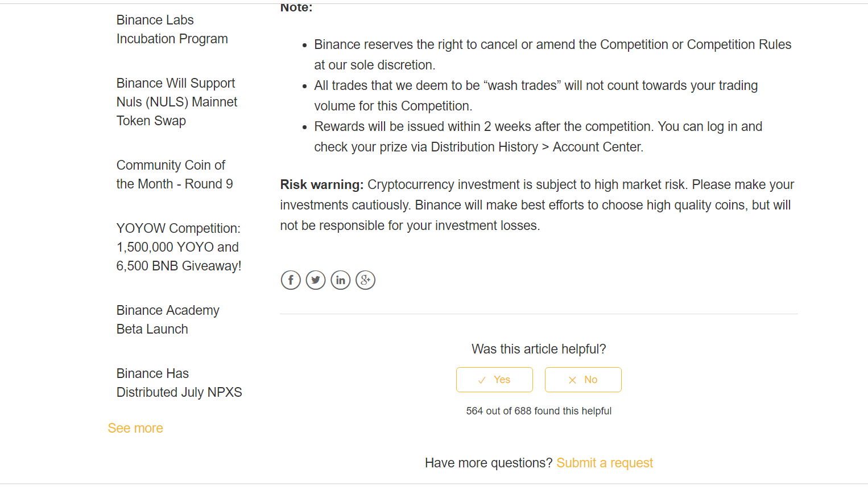Share the article on Twitter
868x489 pixels.
316,280
